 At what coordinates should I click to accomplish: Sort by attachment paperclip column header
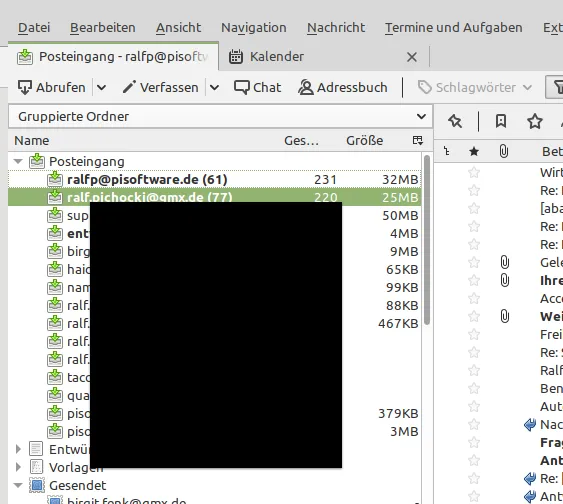(x=504, y=151)
